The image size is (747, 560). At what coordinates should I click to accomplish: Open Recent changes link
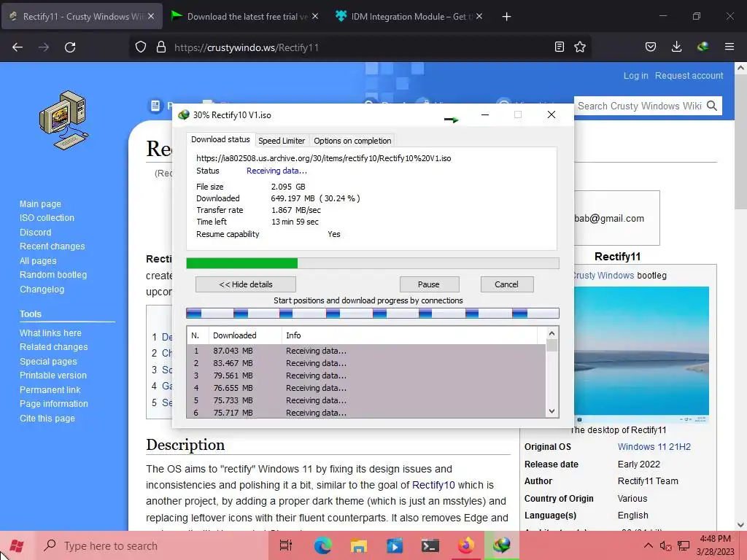[x=52, y=246]
